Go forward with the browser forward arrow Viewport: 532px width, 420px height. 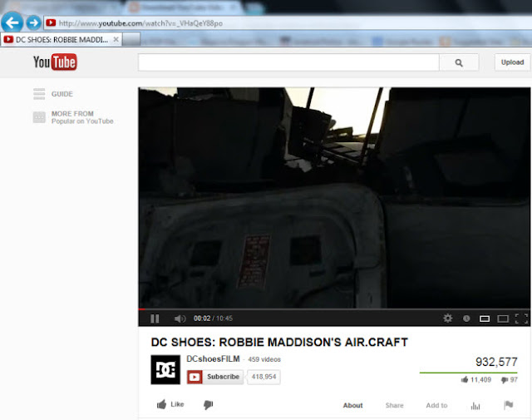(33, 22)
